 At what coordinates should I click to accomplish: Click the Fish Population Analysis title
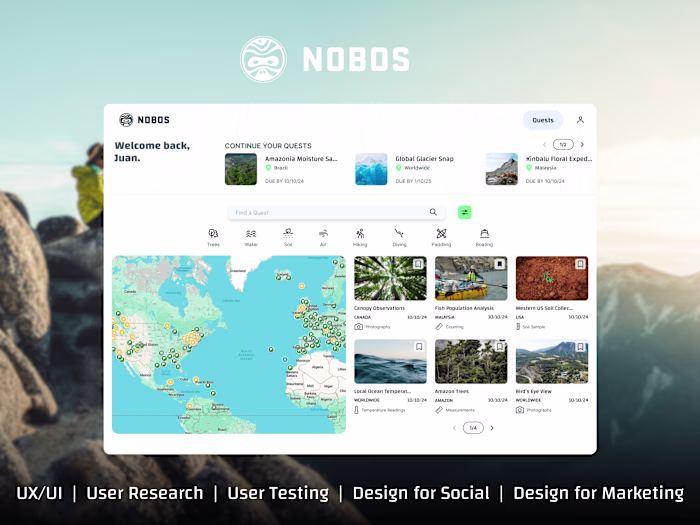coord(464,308)
